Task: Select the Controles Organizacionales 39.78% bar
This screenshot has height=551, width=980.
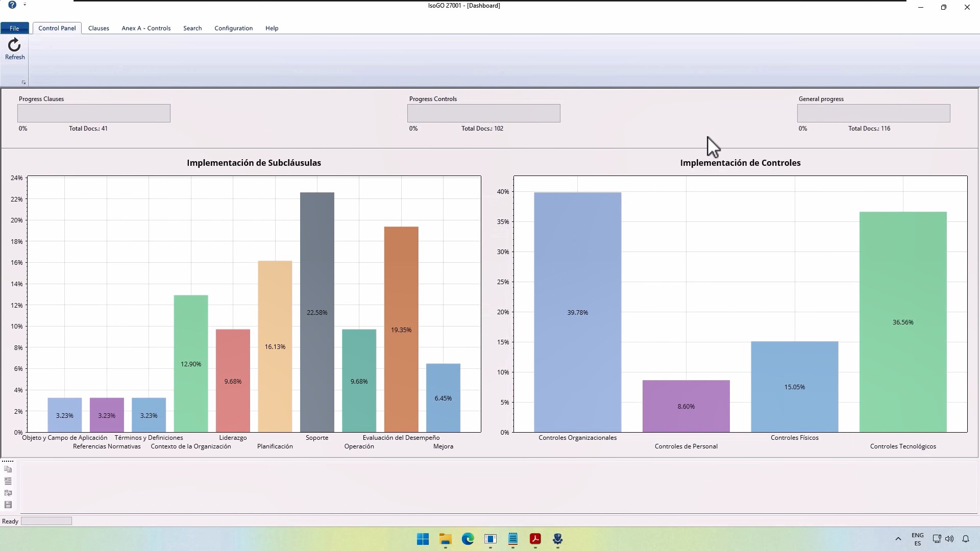Action: [x=578, y=312]
